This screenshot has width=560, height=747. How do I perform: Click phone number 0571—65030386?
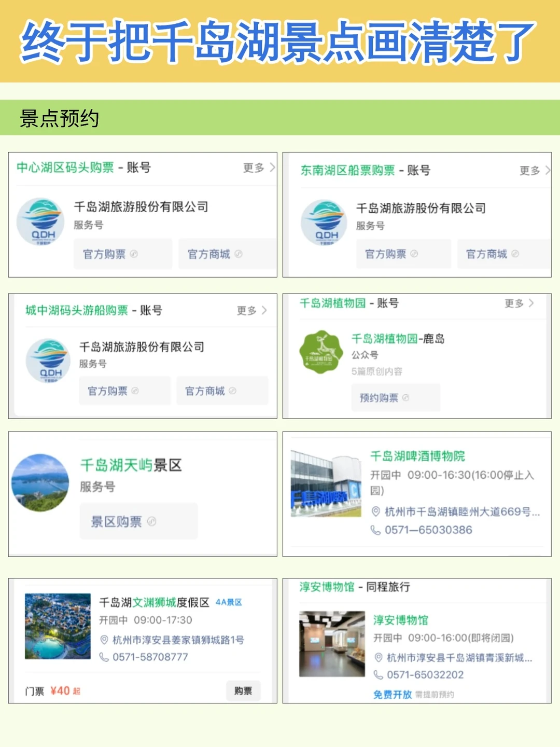[x=428, y=530]
